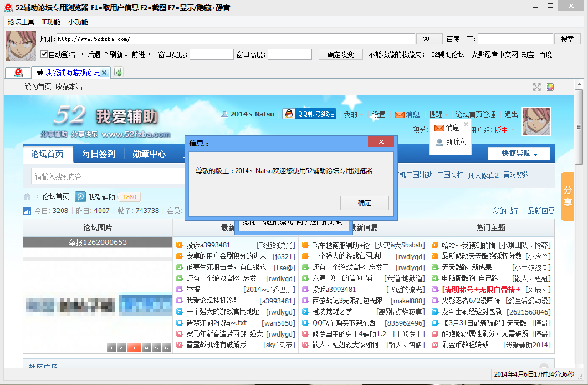The height and width of the screenshot is (385, 588).
Task: Expand the 我的 dropdown
Action: pyautogui.click(x=353, y=114)
